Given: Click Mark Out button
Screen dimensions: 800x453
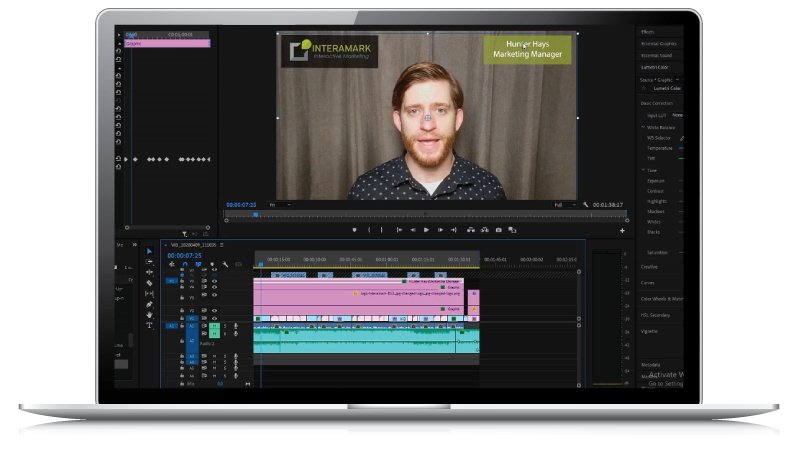Looking at the screenshot, I should [x=382, y=230].
